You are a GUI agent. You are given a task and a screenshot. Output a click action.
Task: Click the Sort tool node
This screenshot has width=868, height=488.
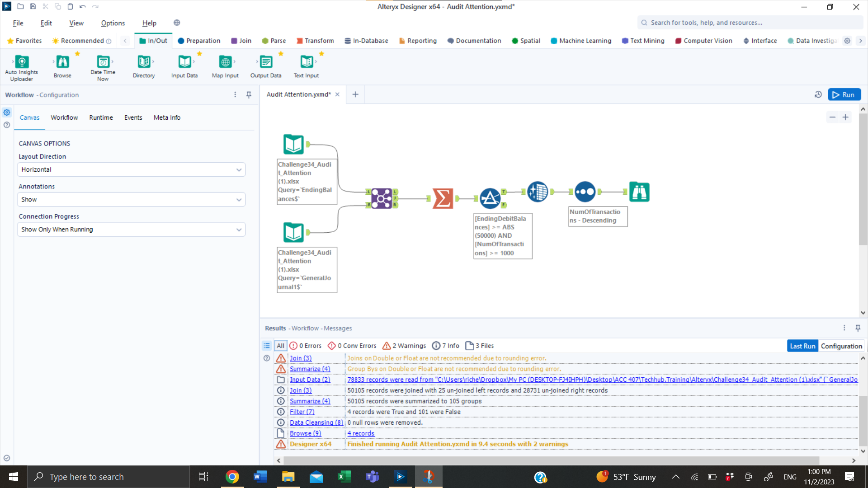[x=585, y=192]
